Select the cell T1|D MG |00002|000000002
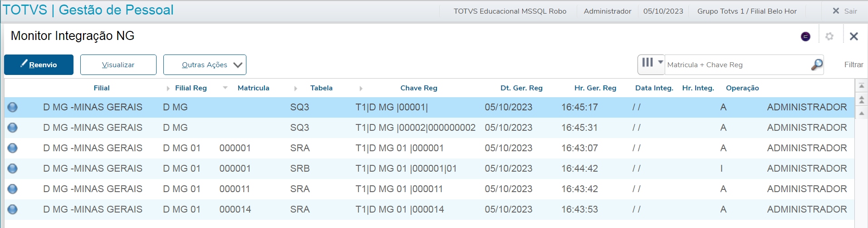This screenshot has width=868, height=228. tap(416, 128)
